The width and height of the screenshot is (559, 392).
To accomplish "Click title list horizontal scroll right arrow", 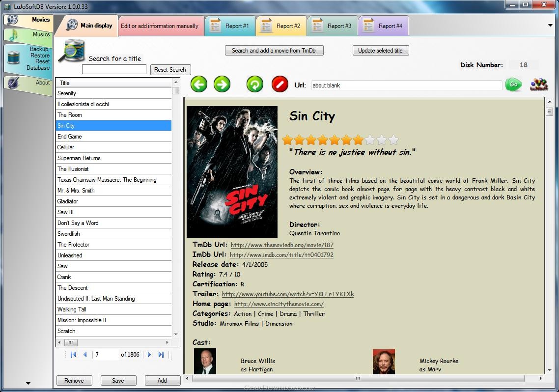I will point(167,342).
